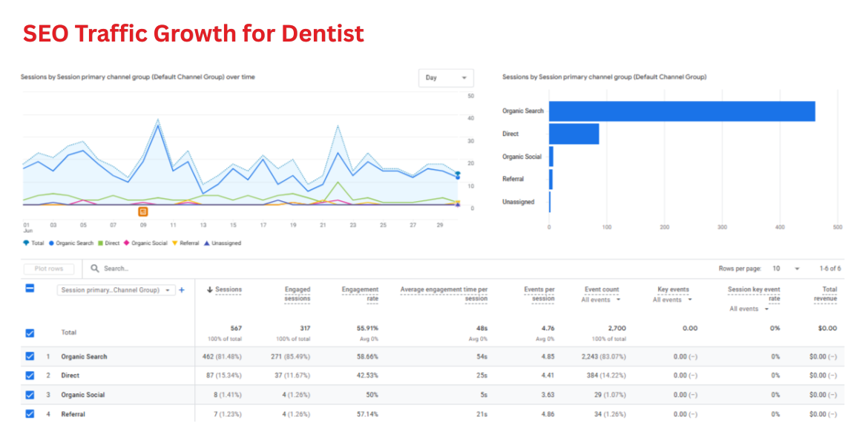Toggle the Organic Search row checkbox
Image resolution: width=868 pixels, height=440 pixels.
pyautogui.click(x=30, y=356)
